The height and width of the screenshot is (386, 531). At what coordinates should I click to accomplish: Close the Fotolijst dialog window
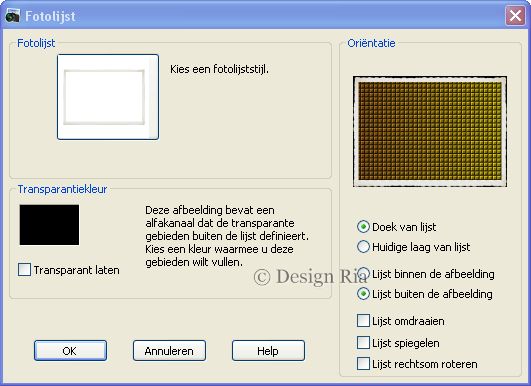515,16
